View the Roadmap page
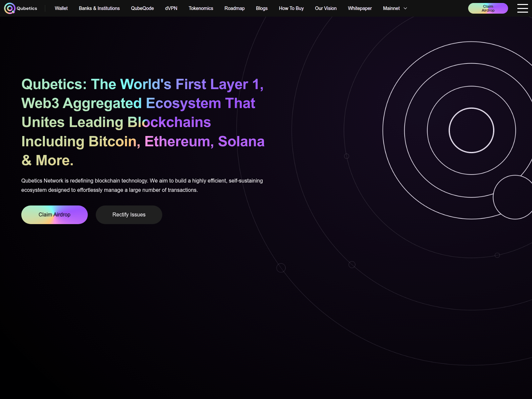The height and width of the screenshot is (399, 532). pyautogui.click(x=234, y=8)
